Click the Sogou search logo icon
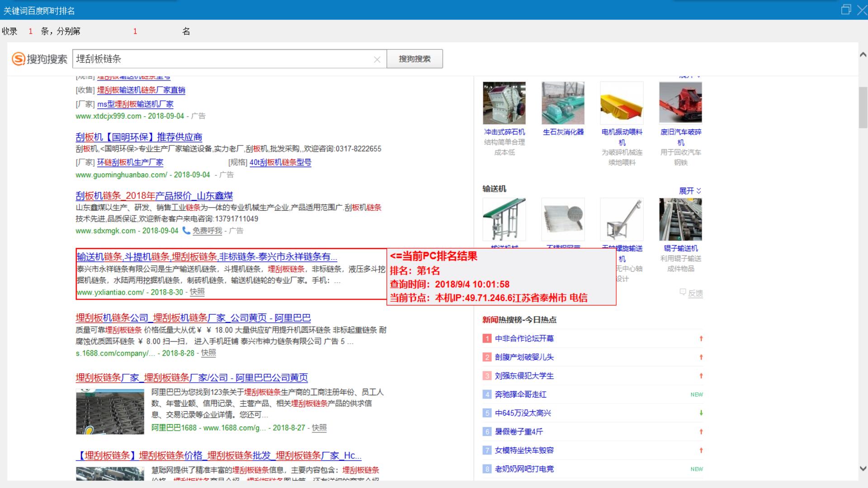This screenshot has width=868, height=488. pos(19,59)
